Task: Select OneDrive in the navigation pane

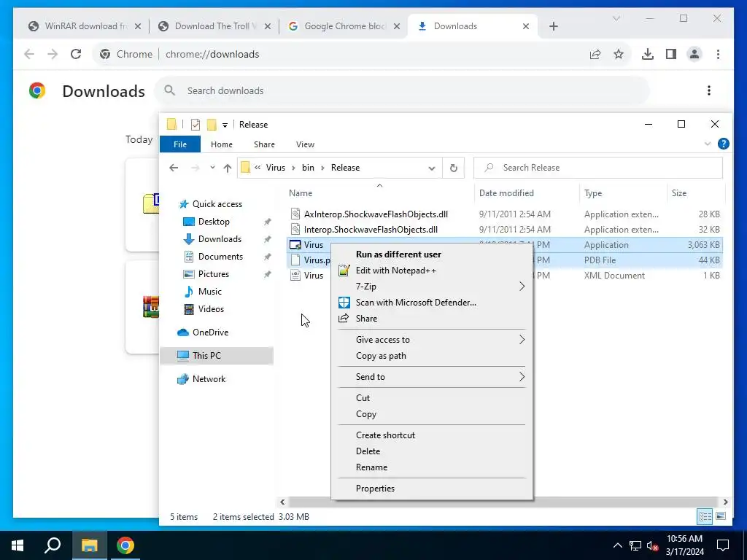Action: (x=210, y=332)
